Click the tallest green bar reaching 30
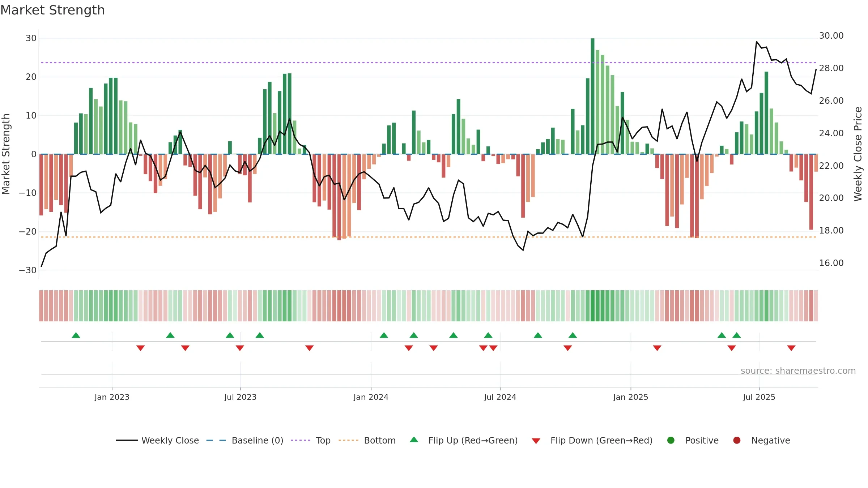This screenshot has width=868, height=488. [x=592, y=96]
